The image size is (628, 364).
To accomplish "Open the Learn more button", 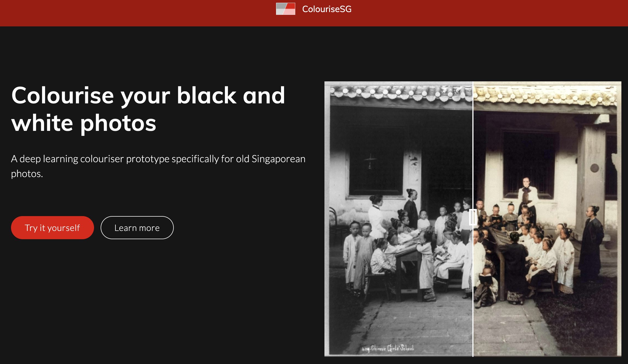I will (137, 228).
